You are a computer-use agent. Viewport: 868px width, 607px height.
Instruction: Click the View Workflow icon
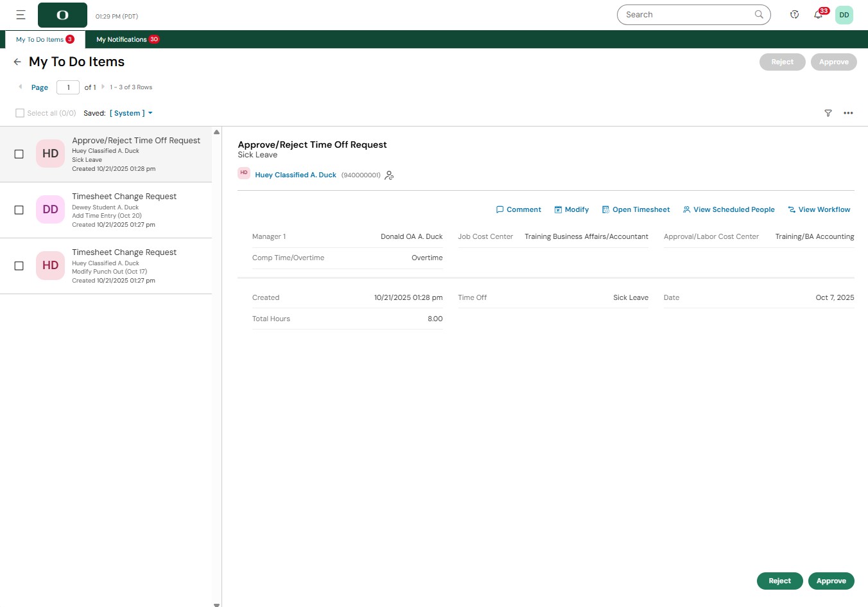(792, 209)
